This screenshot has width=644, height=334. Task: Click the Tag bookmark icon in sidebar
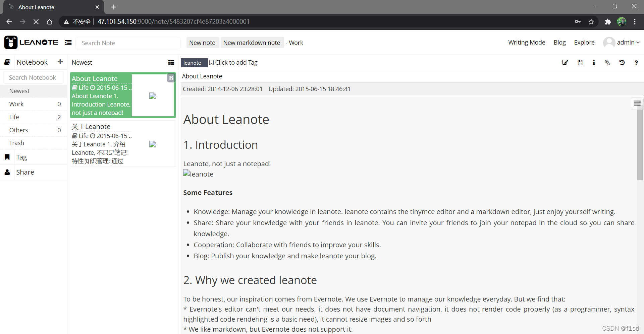coord(7,157)
